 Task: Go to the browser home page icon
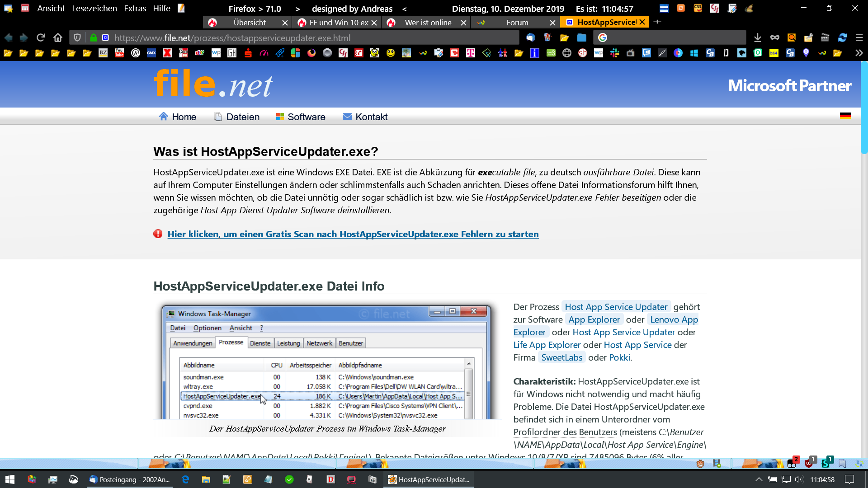click(58, 38)
